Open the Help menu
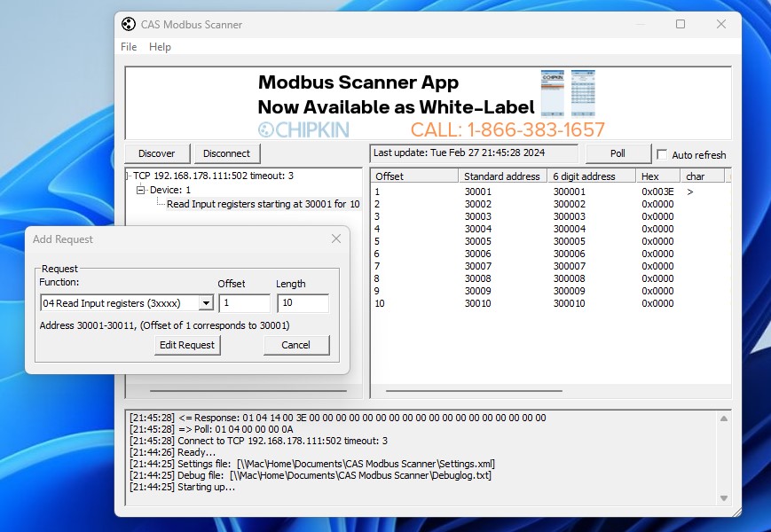Image resolution: width=771 pixels, height=532 pixels. [160, 47]
